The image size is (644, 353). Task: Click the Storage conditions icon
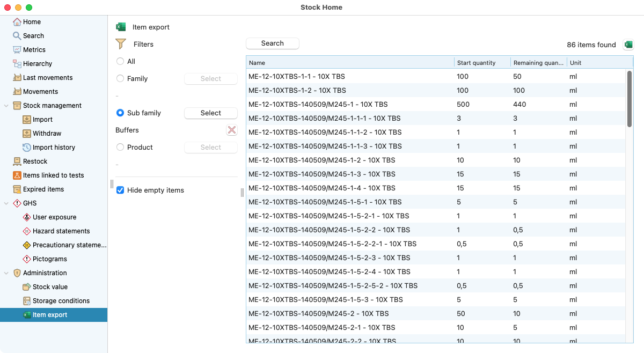tap(27, 301)
